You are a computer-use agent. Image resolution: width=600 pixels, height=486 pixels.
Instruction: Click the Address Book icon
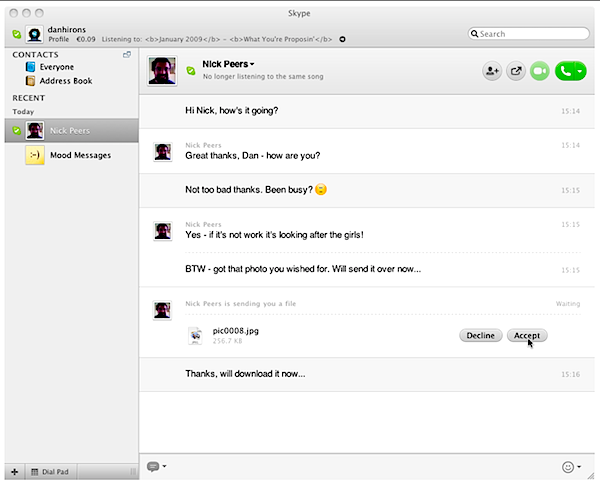30,81
